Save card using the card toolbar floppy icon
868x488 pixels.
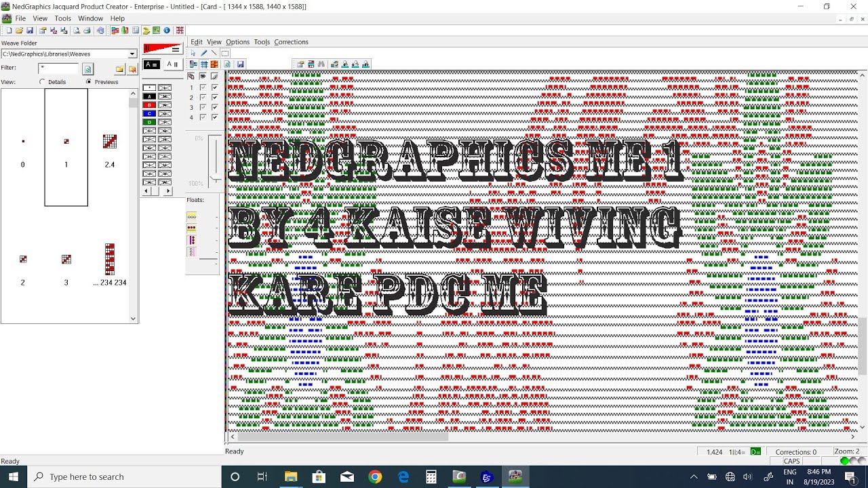241,64
